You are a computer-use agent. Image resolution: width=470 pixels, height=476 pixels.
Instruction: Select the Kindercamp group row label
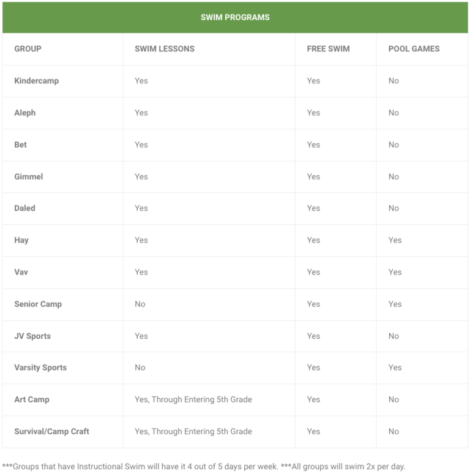(x=37, y=81)
